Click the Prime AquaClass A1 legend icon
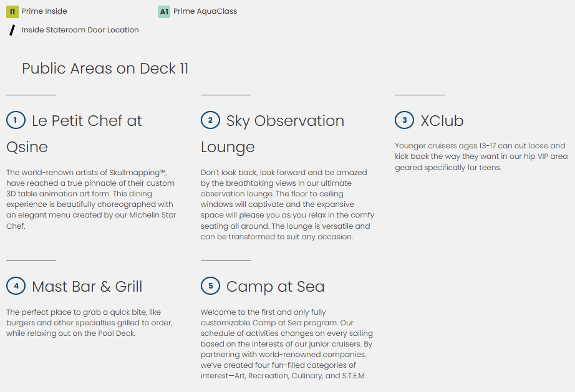575x392 pixels. (164, 11)
